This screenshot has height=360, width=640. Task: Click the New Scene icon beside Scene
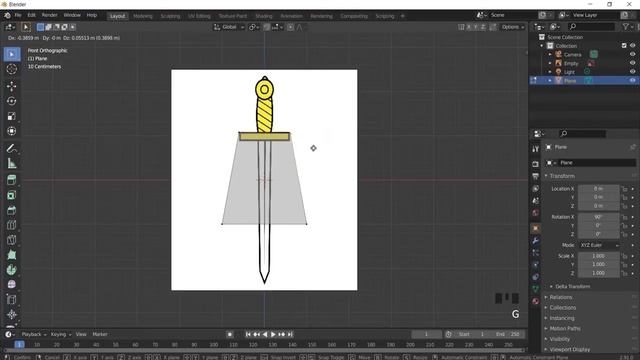point(542,15)
